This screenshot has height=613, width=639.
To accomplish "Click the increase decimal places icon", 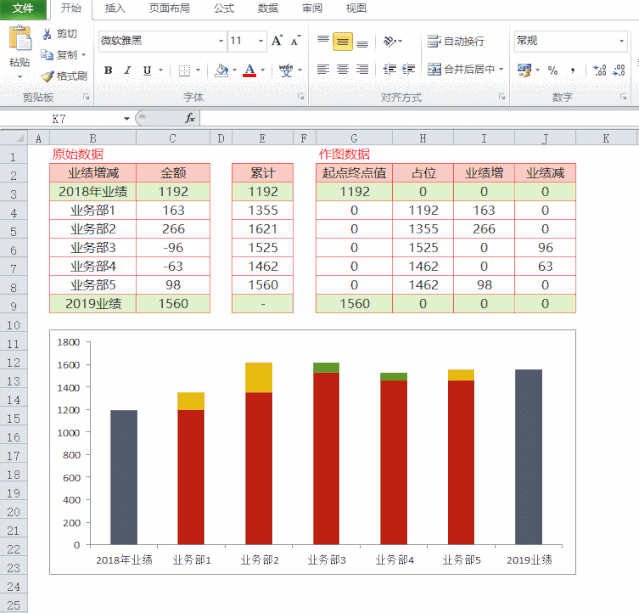I will 599,71.
